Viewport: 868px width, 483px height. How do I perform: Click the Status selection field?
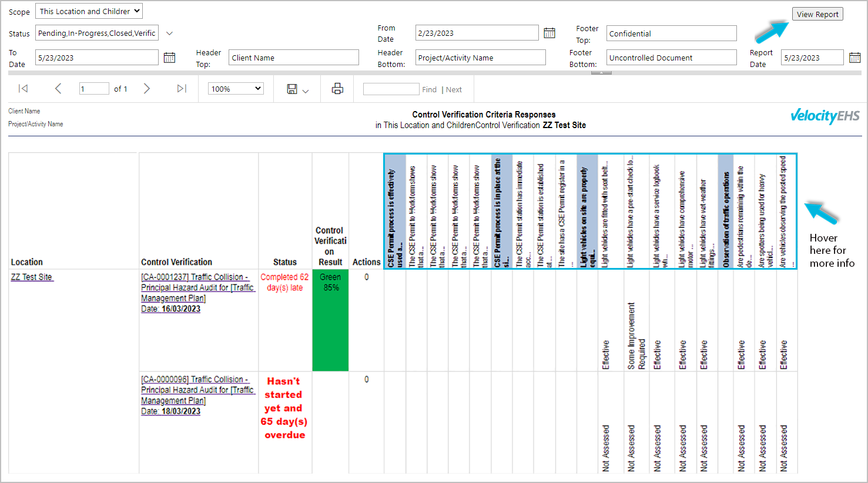[97, 33]
